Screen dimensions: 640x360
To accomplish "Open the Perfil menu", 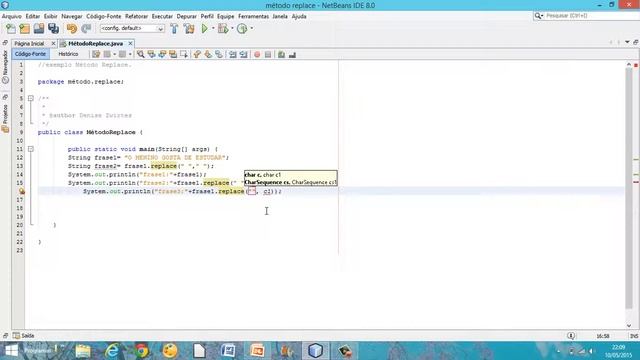I will (x=207, y=16).
